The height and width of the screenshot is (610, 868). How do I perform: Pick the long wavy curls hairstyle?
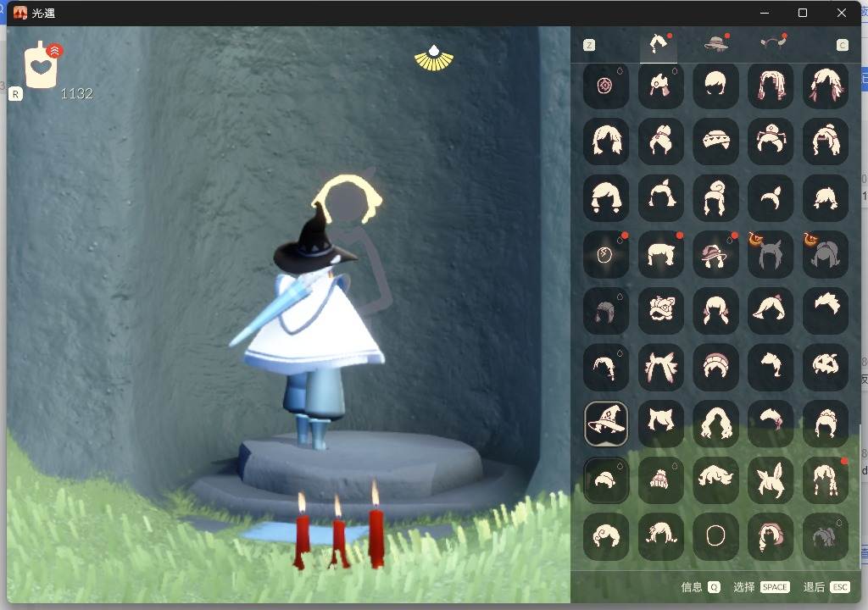pos(715,424)
